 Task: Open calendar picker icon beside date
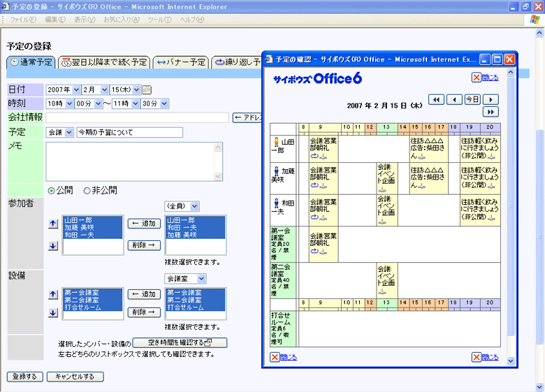(x=147, y=90)
